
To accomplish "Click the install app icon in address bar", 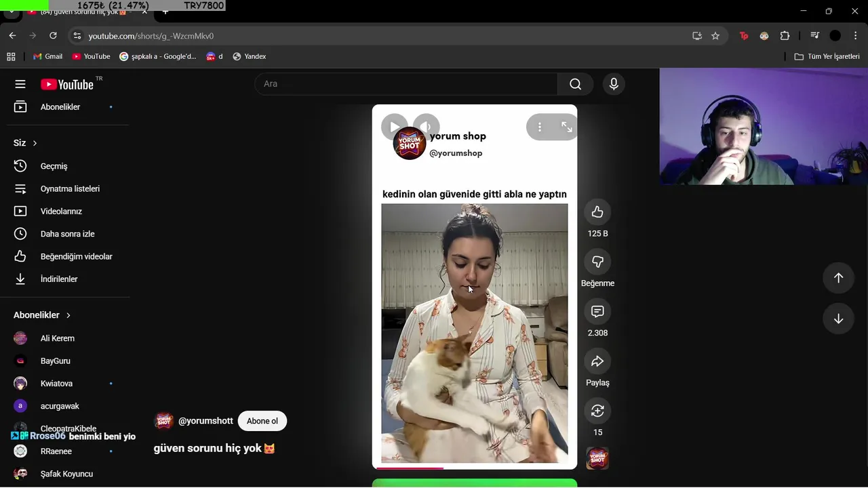I will [697, 36].
